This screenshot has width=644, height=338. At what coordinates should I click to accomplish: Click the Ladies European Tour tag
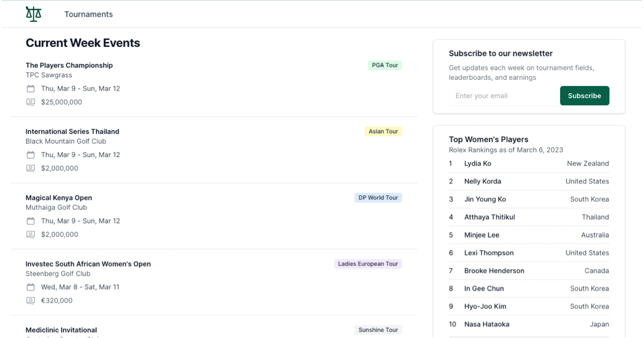click(x=368, y=264)
